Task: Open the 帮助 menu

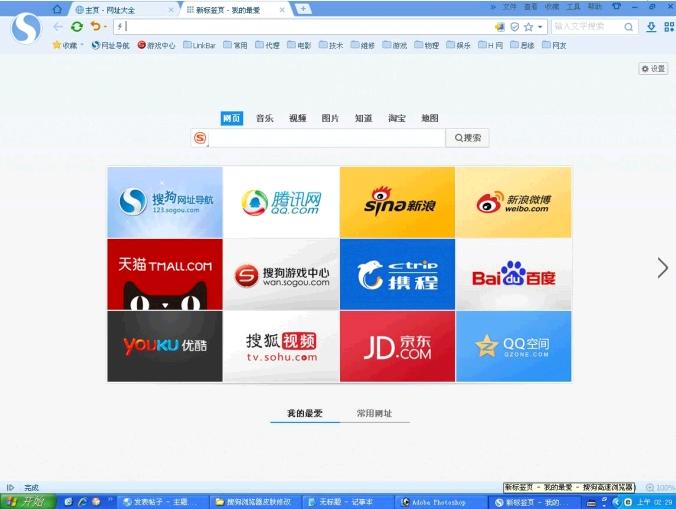Action: [595, 7]
